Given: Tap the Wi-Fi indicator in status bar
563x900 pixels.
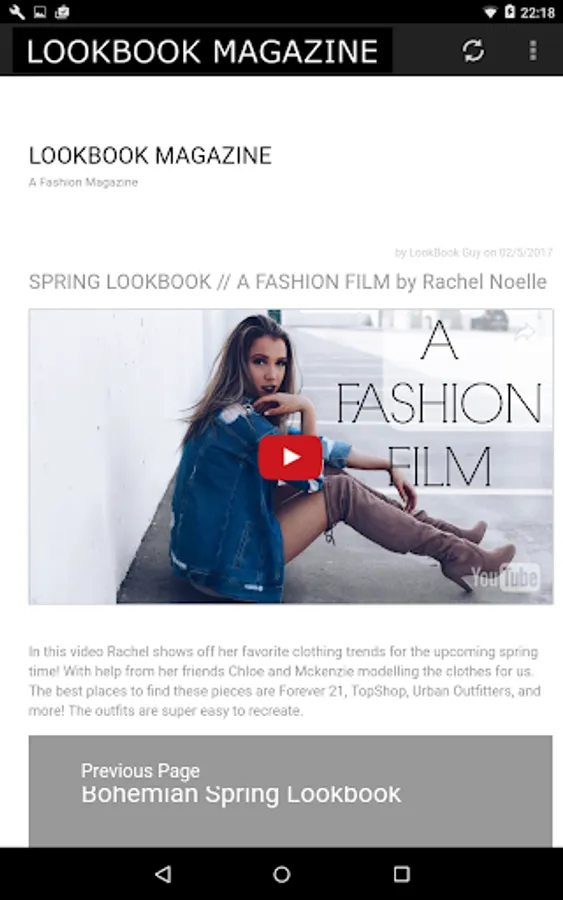Looking at the screenshot, I should [490, 12].
